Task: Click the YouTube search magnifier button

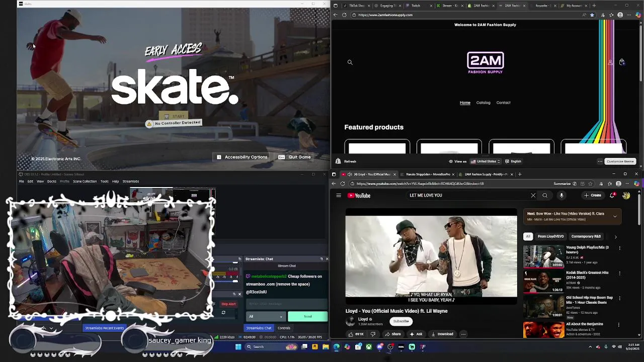Action: (545, 196)
